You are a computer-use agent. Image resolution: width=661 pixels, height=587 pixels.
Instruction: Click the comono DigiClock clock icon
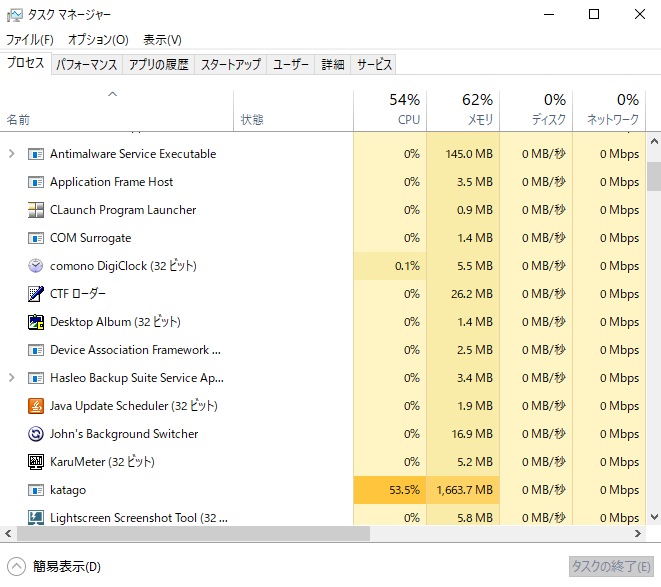point(36,266)
